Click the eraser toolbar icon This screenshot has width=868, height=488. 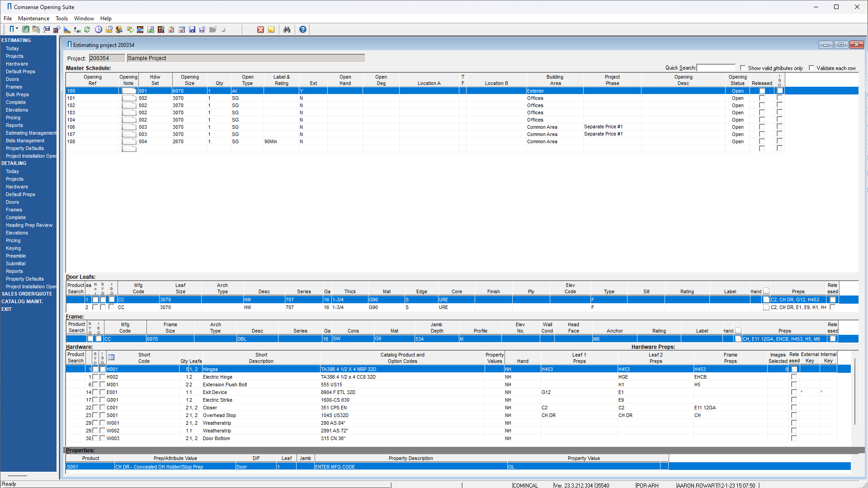pyautogui.click(x=223, y=30)
